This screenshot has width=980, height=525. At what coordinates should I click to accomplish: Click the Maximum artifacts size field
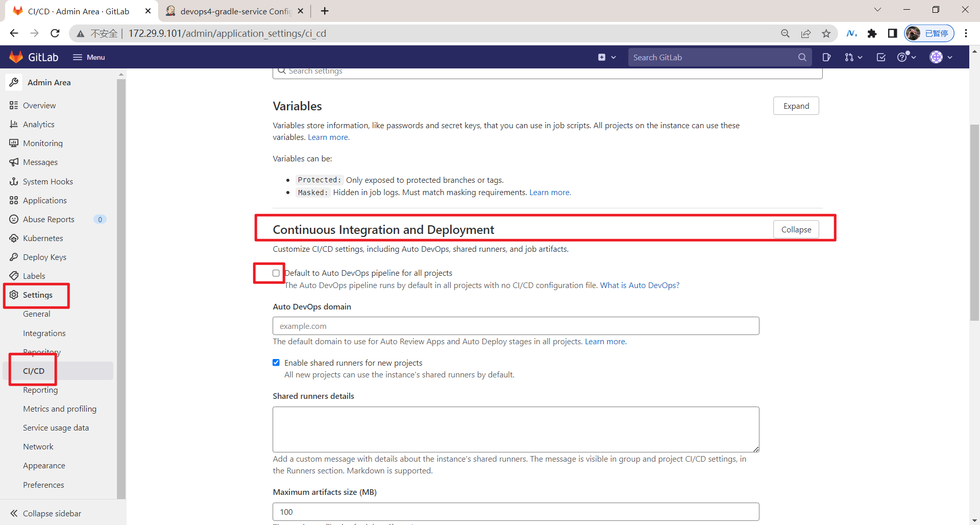516,512
